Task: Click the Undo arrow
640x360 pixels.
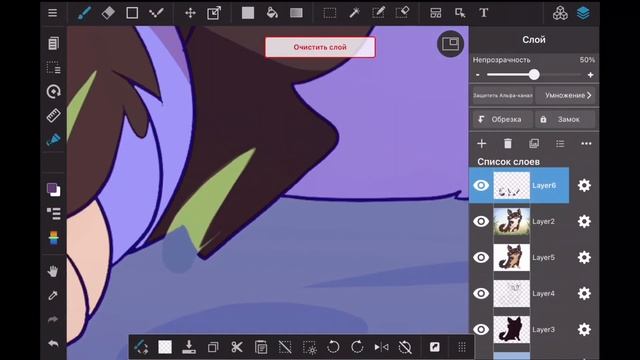Action: pyautogui.click(x=53, y=344)
